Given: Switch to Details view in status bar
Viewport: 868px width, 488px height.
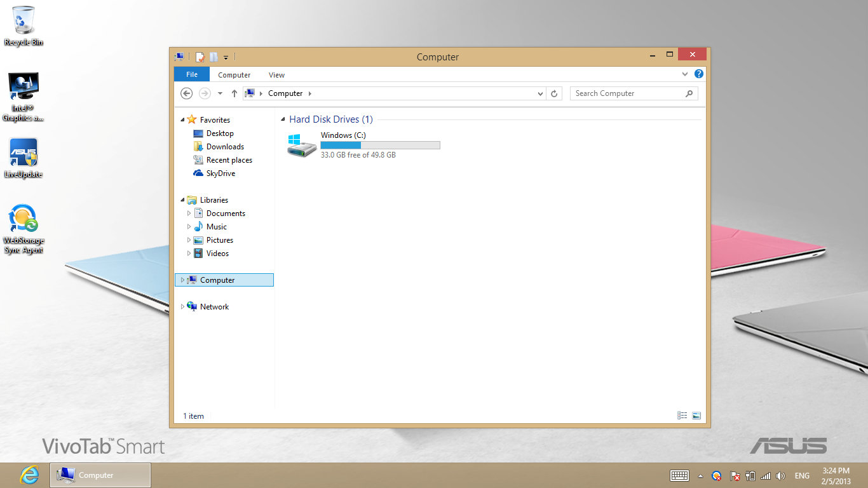Looking at the screenshot, I should click(682, 416).
